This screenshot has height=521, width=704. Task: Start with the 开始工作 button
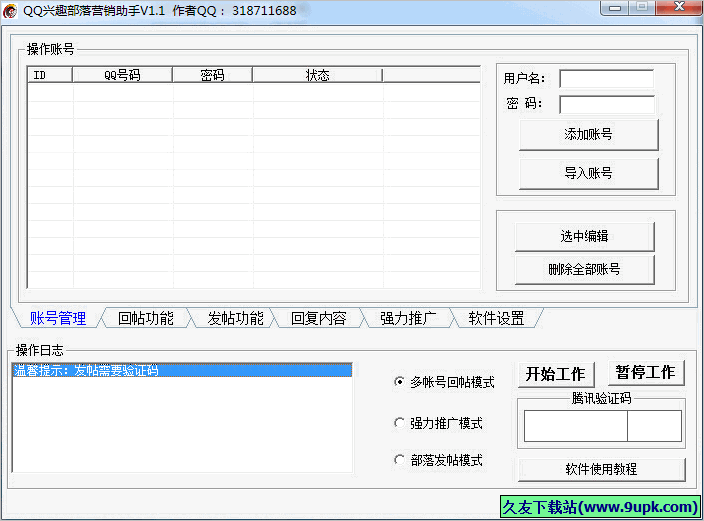pyautogui.click(x=556, y=374)
